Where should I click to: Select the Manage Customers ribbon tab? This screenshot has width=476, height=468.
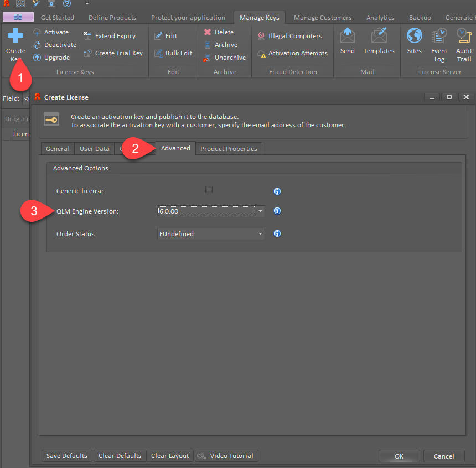[x=323, y=17]
